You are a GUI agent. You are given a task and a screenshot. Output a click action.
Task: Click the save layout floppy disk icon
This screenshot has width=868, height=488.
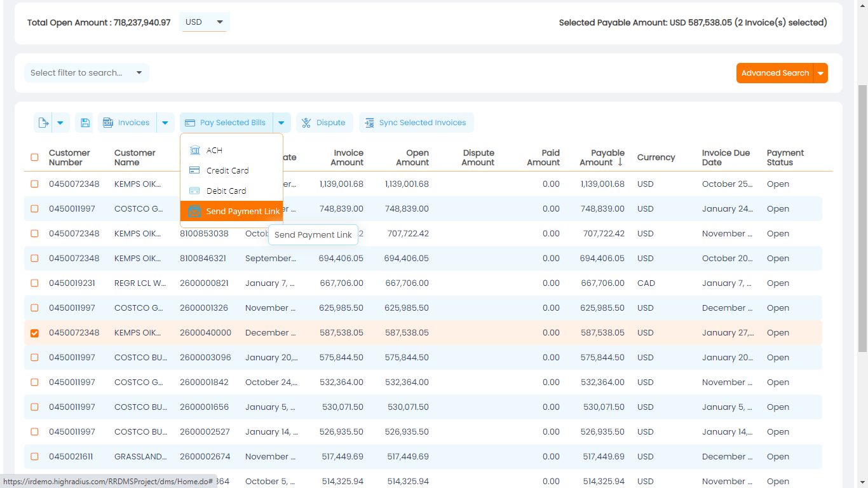[85, 122]
